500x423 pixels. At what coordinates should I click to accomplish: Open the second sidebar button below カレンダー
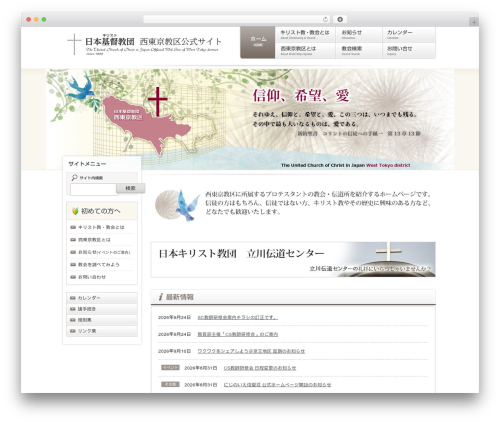click(x=102, y=309)
